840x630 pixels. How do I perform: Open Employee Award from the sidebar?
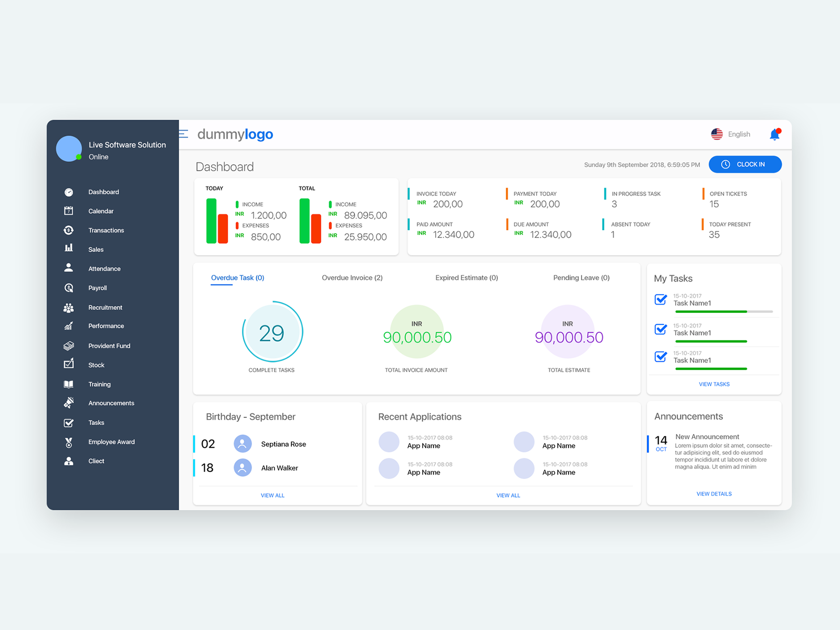pyautogui.click(x=69, y=442)
